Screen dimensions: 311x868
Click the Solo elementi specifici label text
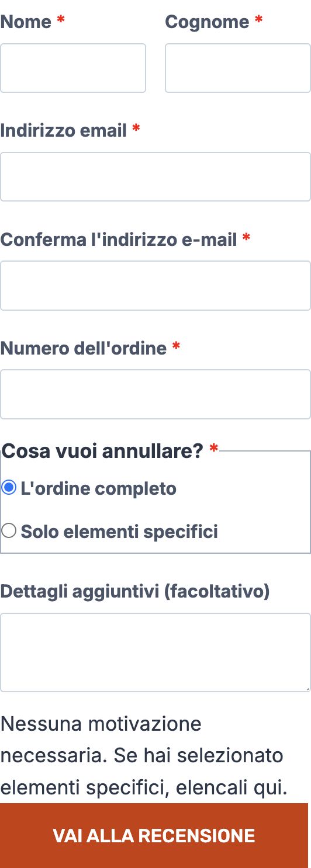pos(119,532)
